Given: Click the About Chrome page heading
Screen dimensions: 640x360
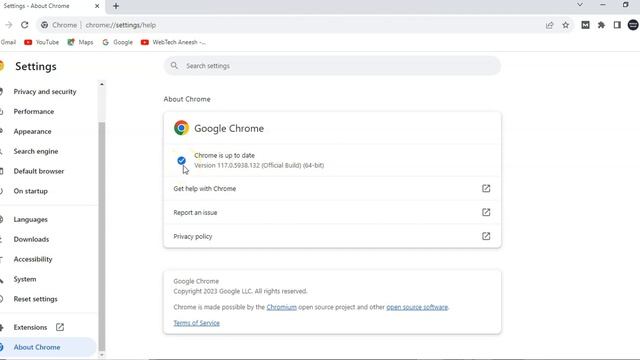Looking at the screenshot, I should [x=187, y=99].
